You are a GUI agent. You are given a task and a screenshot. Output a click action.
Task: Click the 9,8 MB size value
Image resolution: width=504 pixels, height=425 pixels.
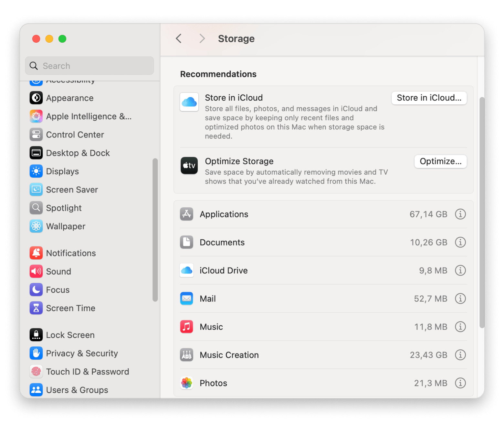pos(433,270)
